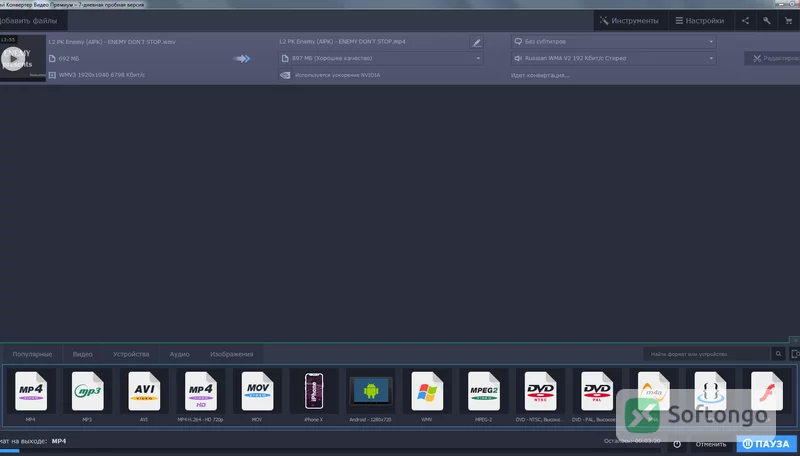
Task: Select MP4 H.264 HD 720p preset
Action: click(201, 391)
